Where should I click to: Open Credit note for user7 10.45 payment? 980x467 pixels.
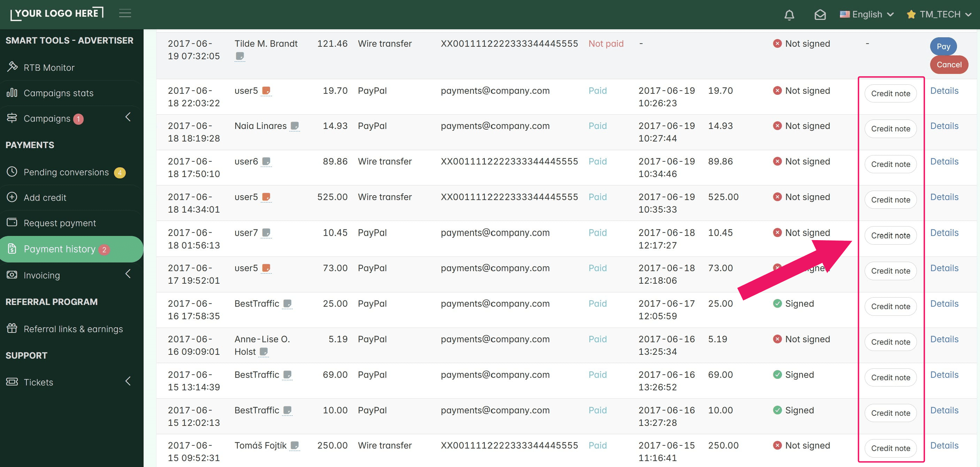point(890,235)
